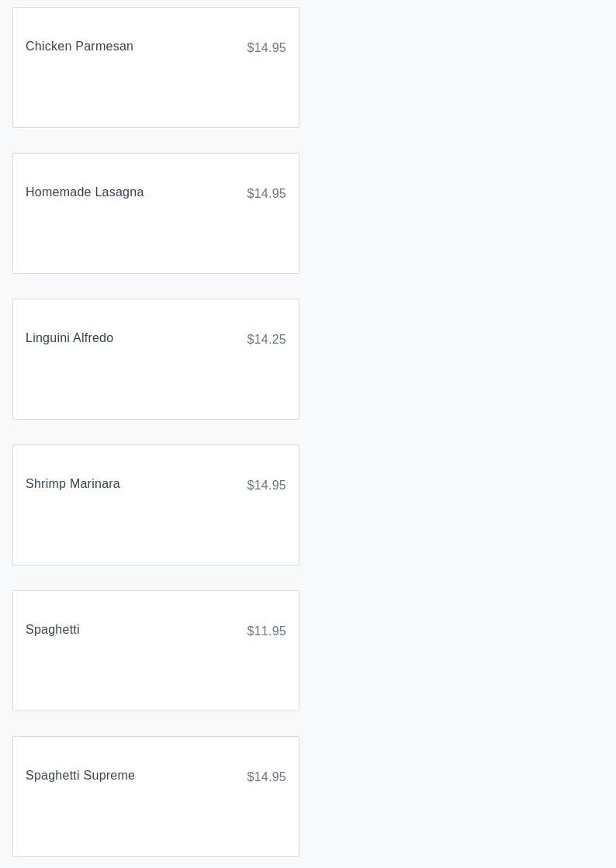Image resolution: width=616 pixels, height=868 pixels.
Task: Click the Spaghetti item title
Action: coord(52,630)
